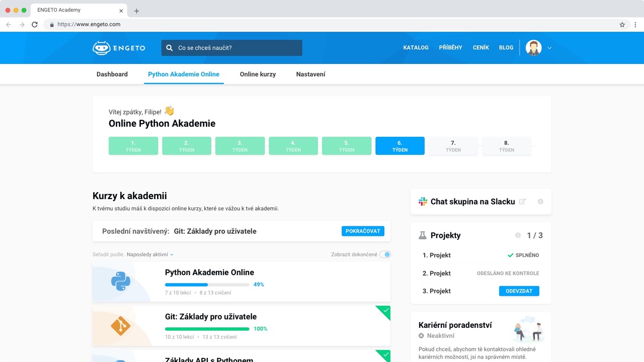644x362 pixels.
Task: Open a new browser tab
Action: pos(136,11)
